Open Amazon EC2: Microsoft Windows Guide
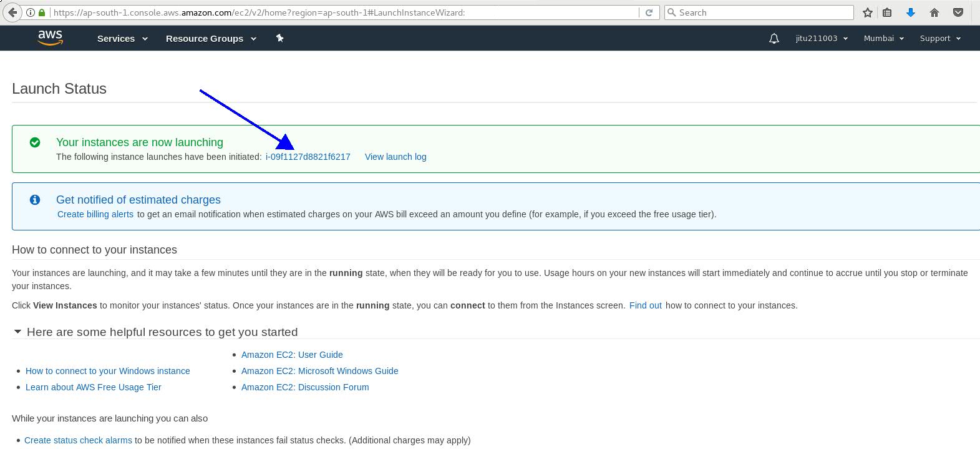The image size is (980, 449). point(319,371)
